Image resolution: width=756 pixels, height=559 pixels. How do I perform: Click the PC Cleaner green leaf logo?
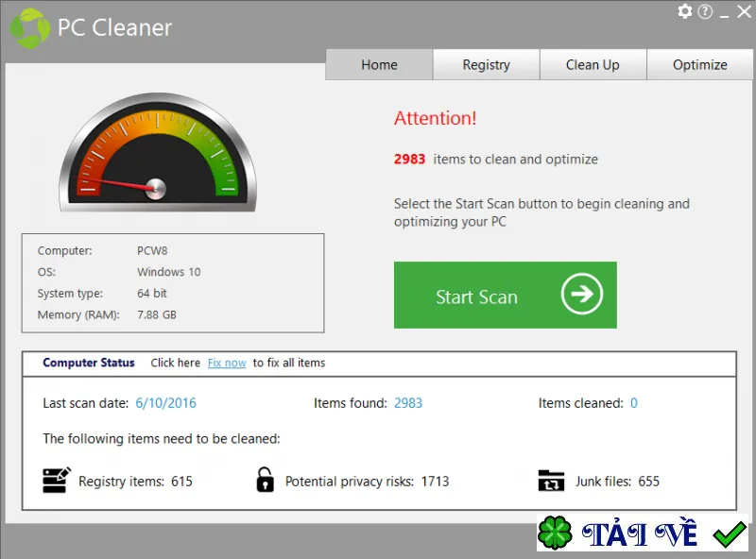pyautogui.click(x=30, y=28)
